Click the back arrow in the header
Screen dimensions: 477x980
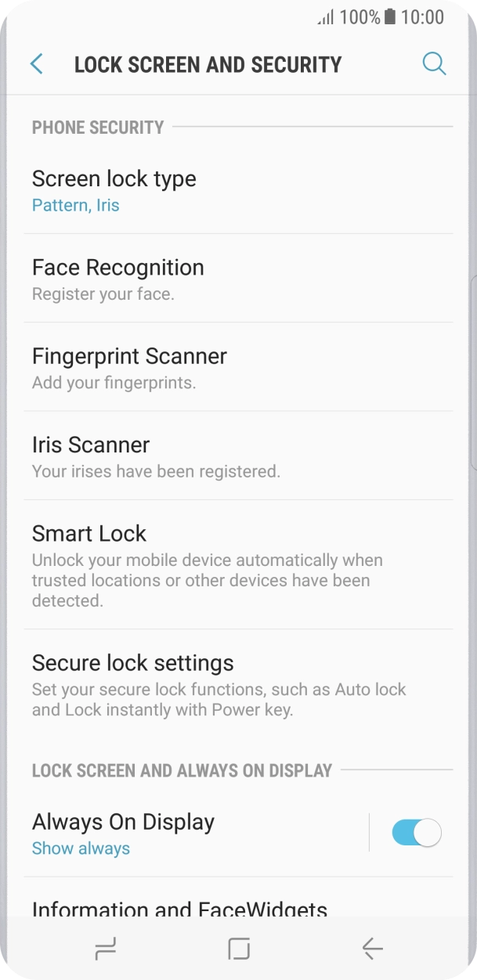(36, 63)
